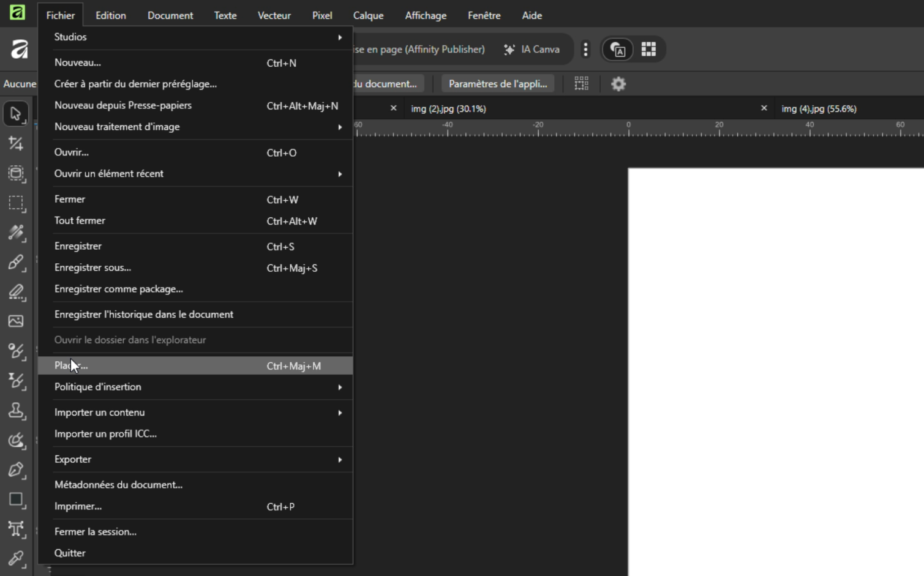Choose Enregistrer sous… from the menu
Image resolution: width=924 pixels, height=576 pixels.
tap(93, 268)
